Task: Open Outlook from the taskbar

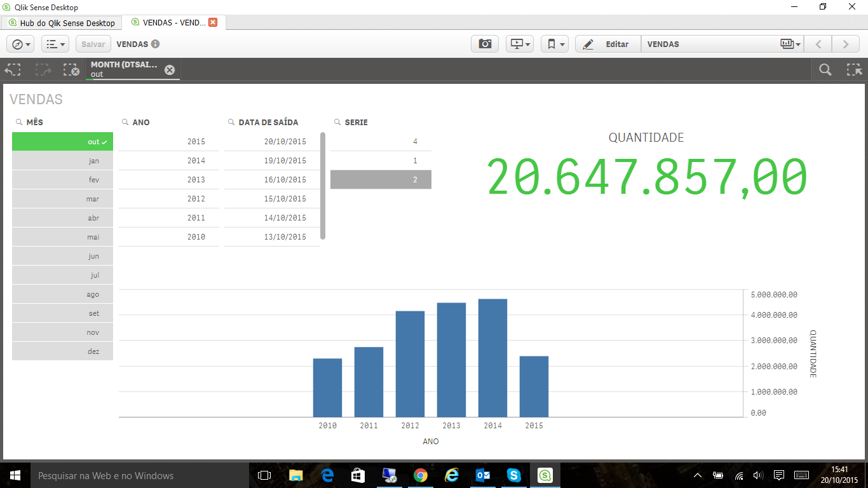Action: [x=482, y=475]
